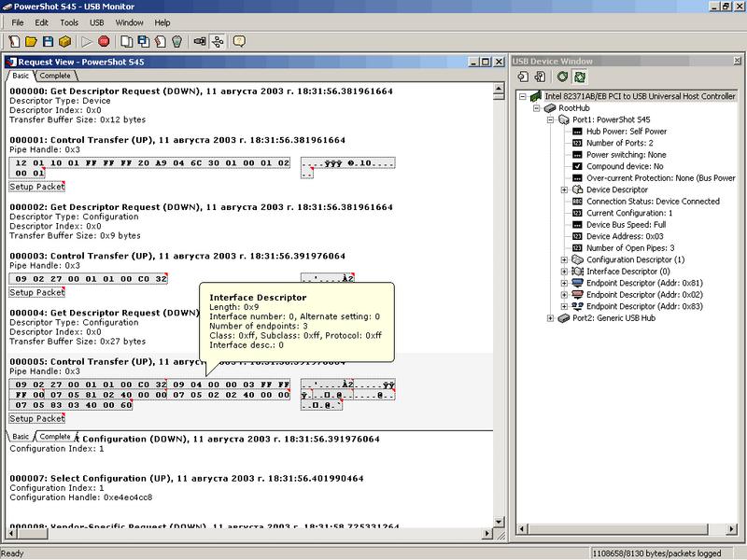Select 'Connection Status: Device Connected' row
The image size is (747, 560).
click(x=653, y=202)
